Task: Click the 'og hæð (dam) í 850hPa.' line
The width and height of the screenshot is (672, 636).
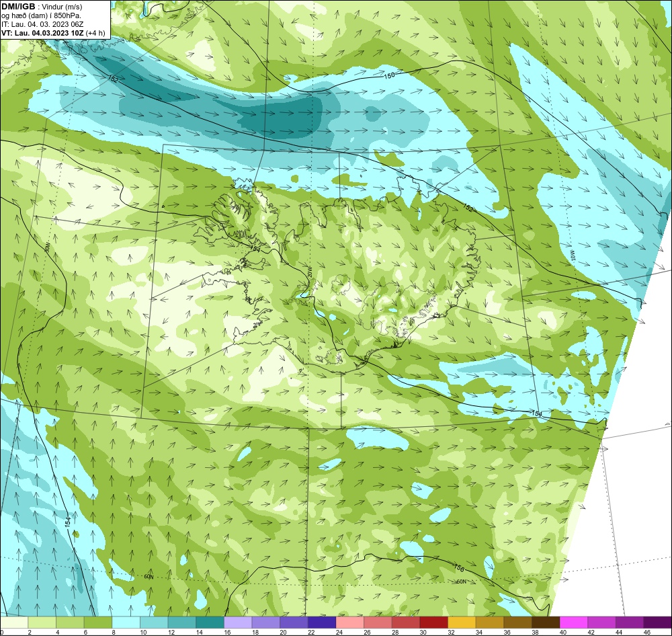Action: tap(41, 15)
